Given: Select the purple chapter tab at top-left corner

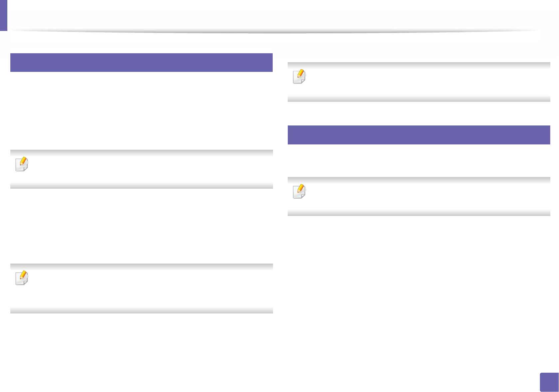Looking at the screenshot, I should pos(3,15).
